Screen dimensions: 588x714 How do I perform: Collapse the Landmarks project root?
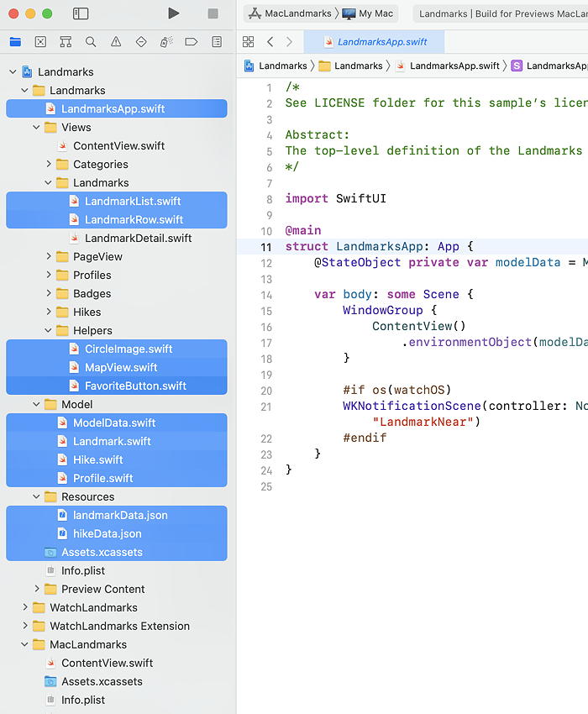tap(13, 72)
